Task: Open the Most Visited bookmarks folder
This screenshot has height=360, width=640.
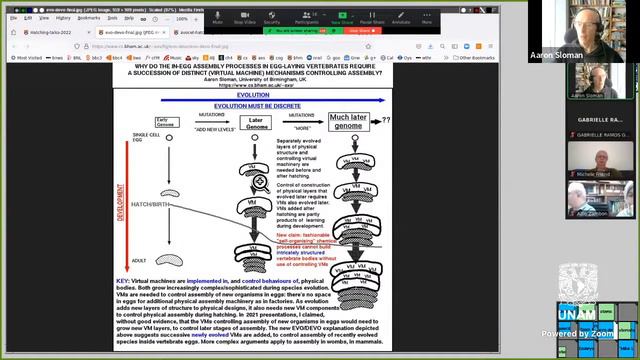Action: (27, 58)
